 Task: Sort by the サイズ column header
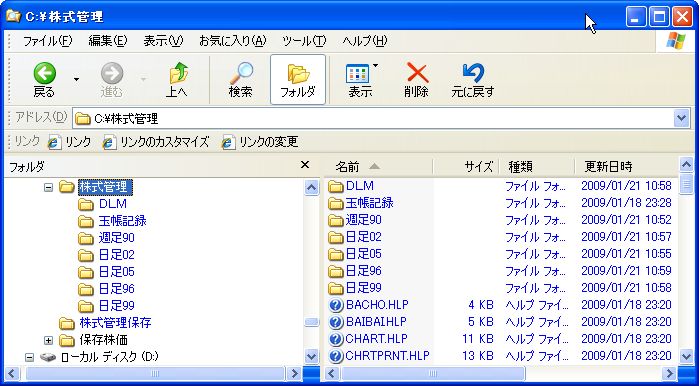pyautogui.click(x=466, y=167)
